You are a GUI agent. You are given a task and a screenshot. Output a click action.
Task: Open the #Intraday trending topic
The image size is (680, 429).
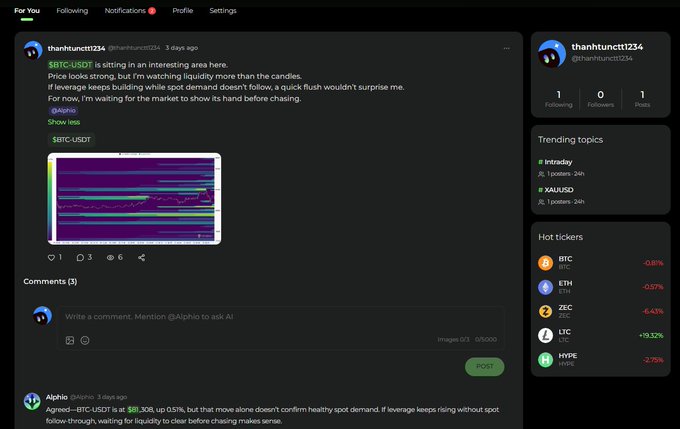tap(556, 162)
